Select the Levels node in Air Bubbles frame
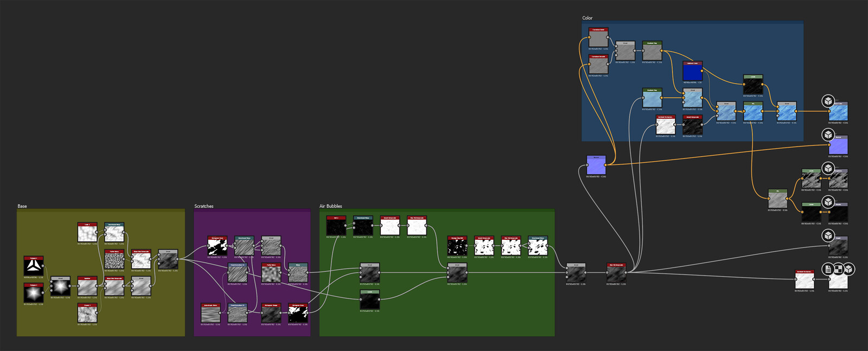 369,299
